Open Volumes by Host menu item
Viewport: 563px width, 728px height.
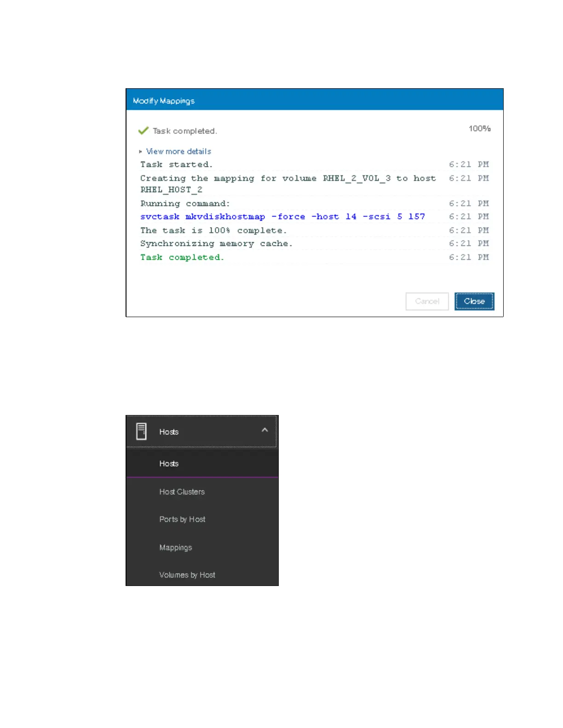coord(202,574)
